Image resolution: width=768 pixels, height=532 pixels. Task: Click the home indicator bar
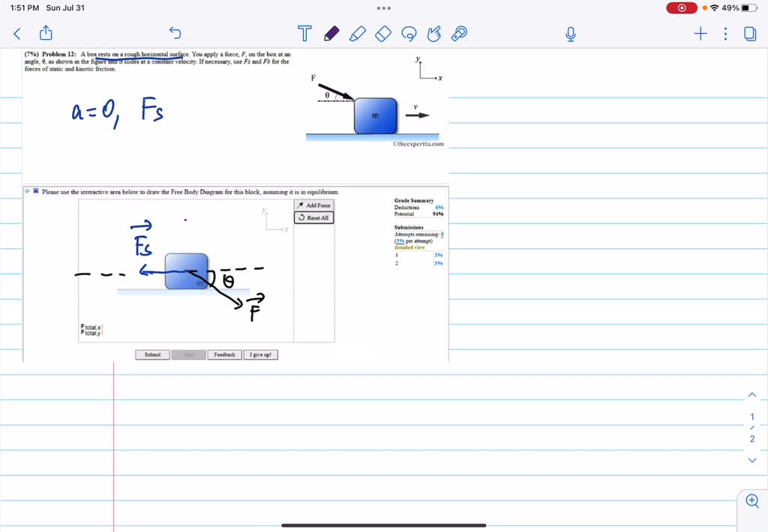(383, 526)
